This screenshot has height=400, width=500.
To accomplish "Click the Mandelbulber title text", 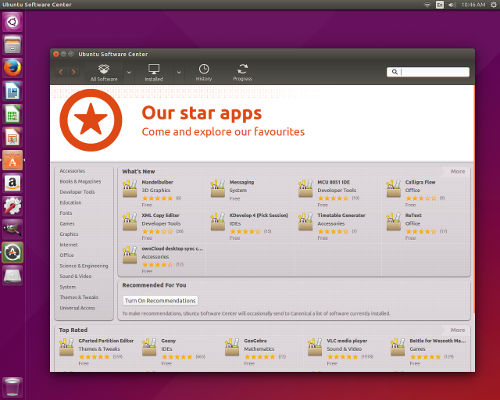I will point(157,182).
